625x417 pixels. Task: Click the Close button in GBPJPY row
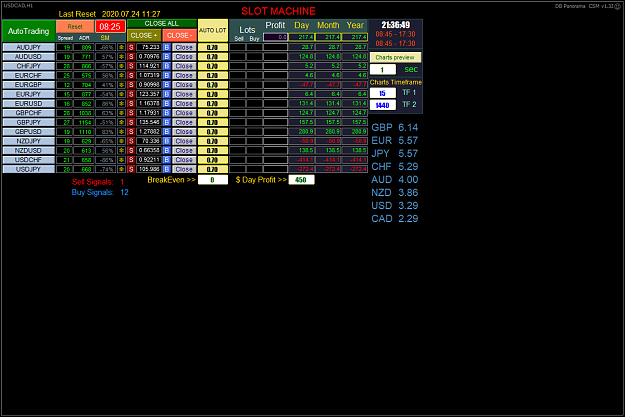pos(184,122)
